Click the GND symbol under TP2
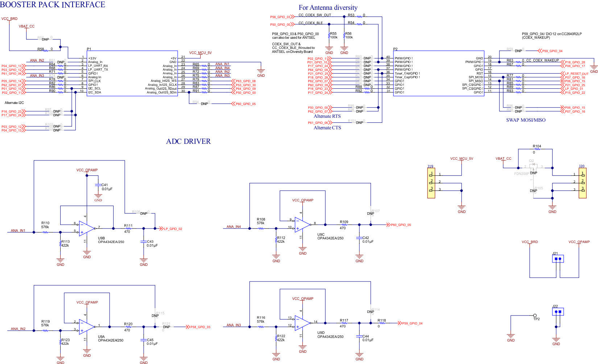Screen dimensions: 598x364 (x=511, y=338)
